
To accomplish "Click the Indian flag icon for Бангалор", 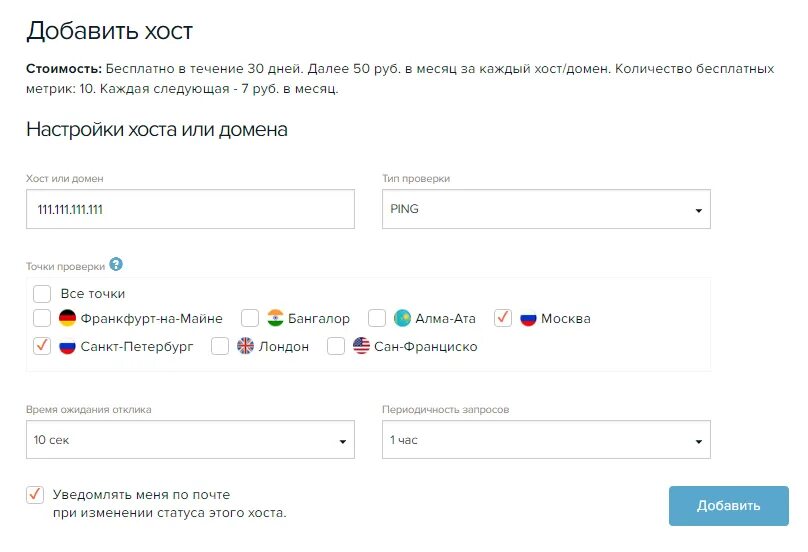I will click(276, 318).
